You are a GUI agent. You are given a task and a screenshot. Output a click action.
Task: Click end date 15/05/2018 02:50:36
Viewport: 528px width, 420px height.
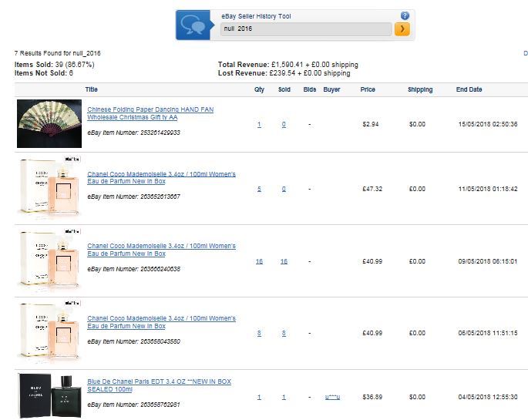point(488,124)
